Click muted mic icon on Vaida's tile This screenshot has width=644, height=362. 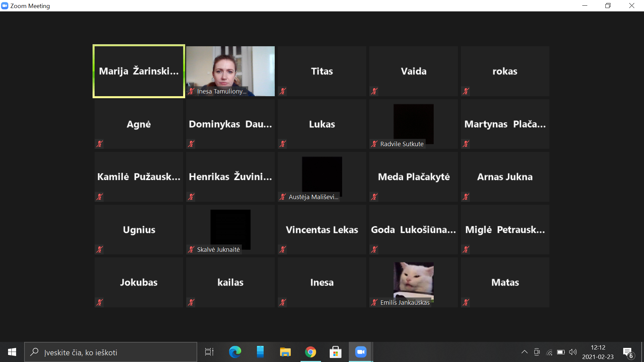pyautogui.click(x=374, y=91)
